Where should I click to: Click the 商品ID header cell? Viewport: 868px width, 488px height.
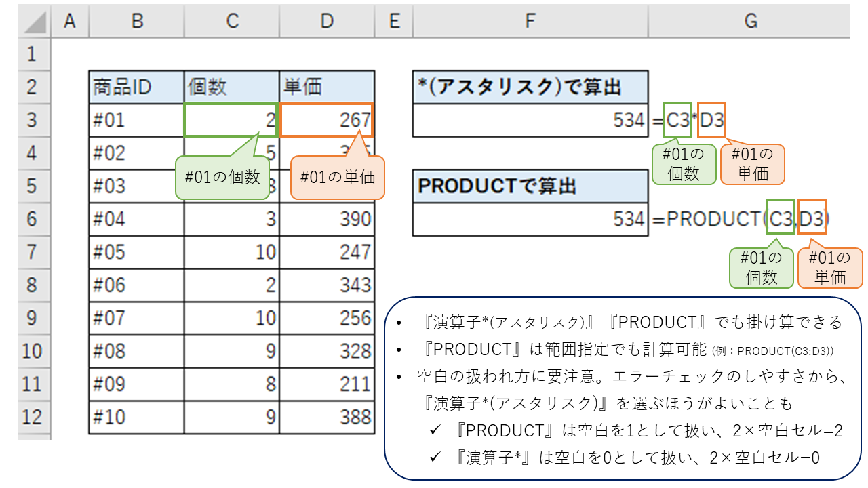137,87
